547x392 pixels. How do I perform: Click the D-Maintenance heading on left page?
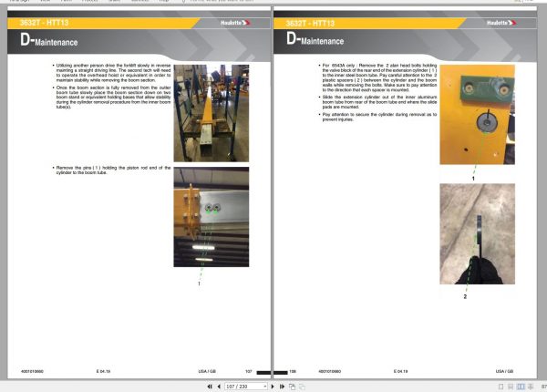[49, 40]
